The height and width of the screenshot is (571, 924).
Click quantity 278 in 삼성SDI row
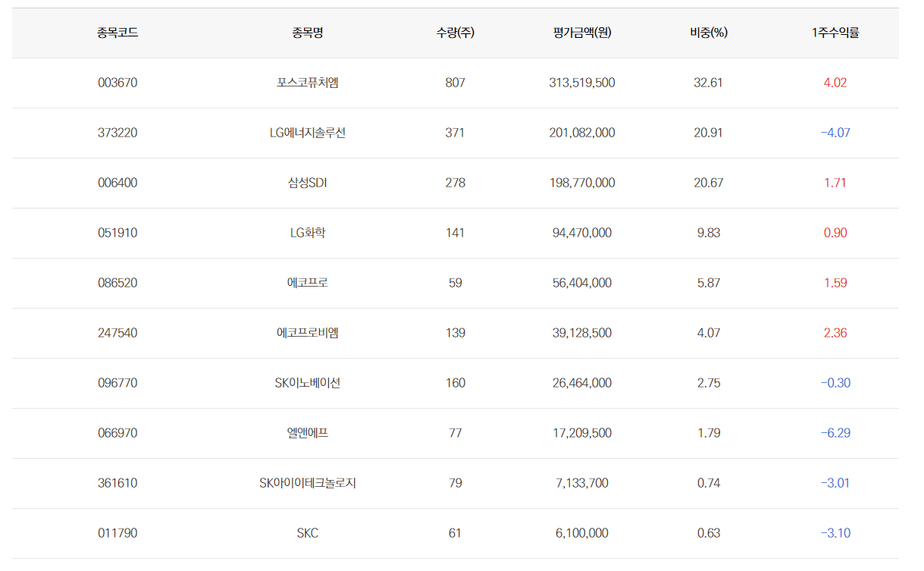click(456, 183)
